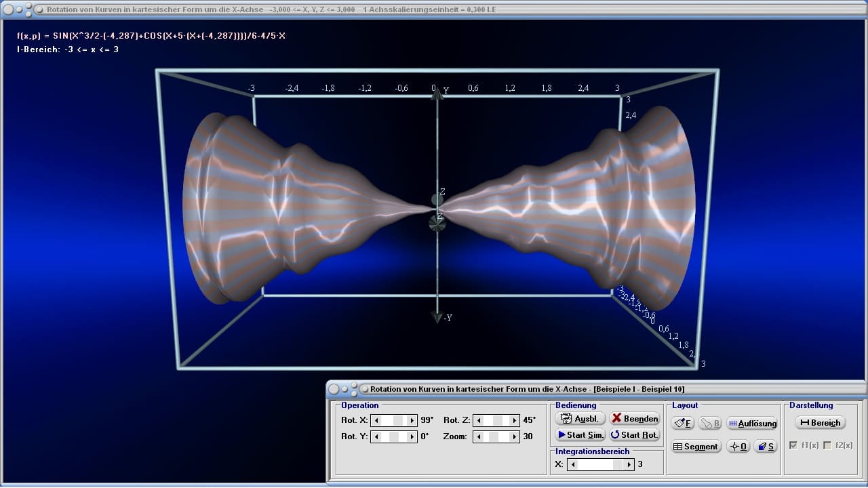868x488 pixels.
Task: Decrease Rot. X with left arrow
Action: pyautogui.click(x=376, y=420)
